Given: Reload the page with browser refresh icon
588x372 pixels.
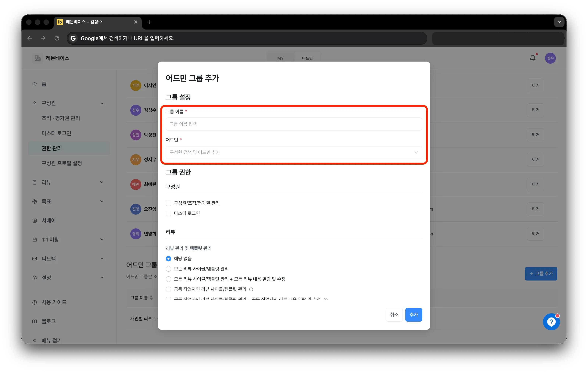Looking at the screenshot, I should (x=57, y=38).
